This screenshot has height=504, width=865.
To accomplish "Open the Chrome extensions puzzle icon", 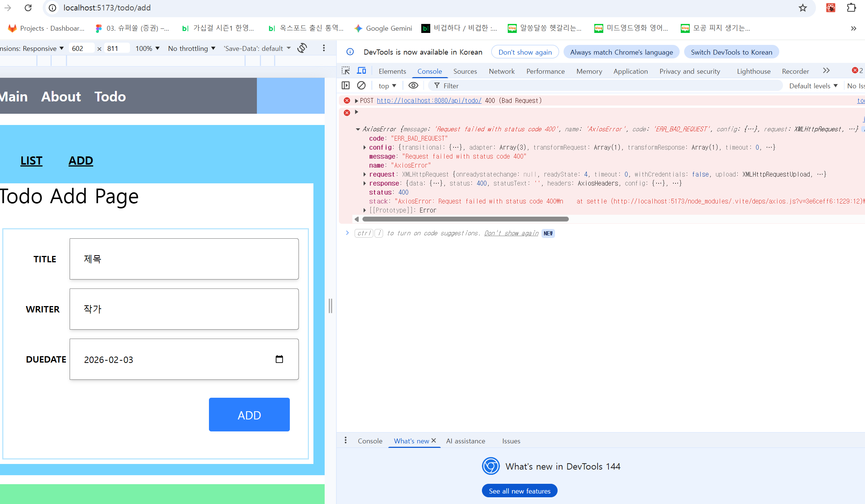I will [851, 8].
